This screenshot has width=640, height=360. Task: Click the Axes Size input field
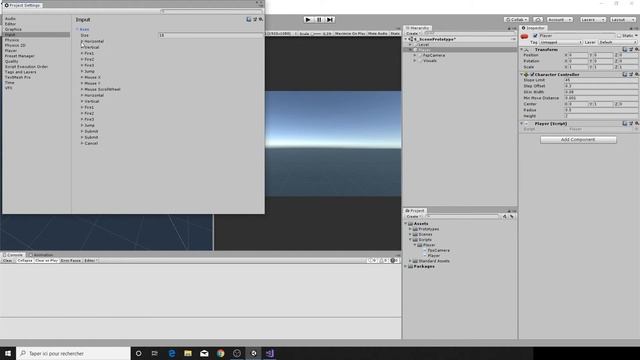(210, 36)
